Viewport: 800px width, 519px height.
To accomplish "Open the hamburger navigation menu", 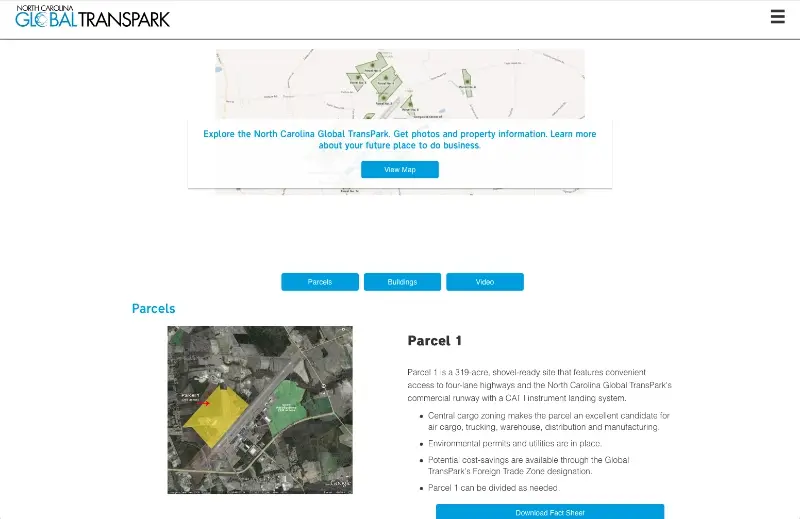I will tap(777, 16).
